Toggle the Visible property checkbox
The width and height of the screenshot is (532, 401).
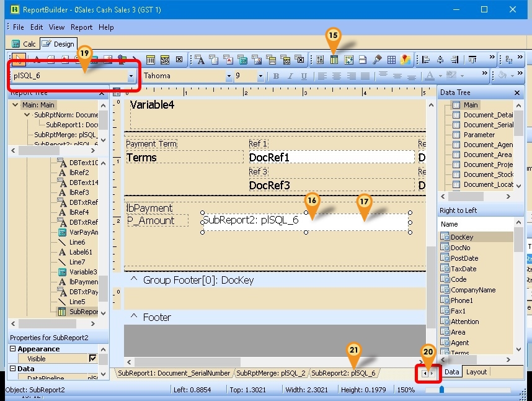tap(93, 359)
